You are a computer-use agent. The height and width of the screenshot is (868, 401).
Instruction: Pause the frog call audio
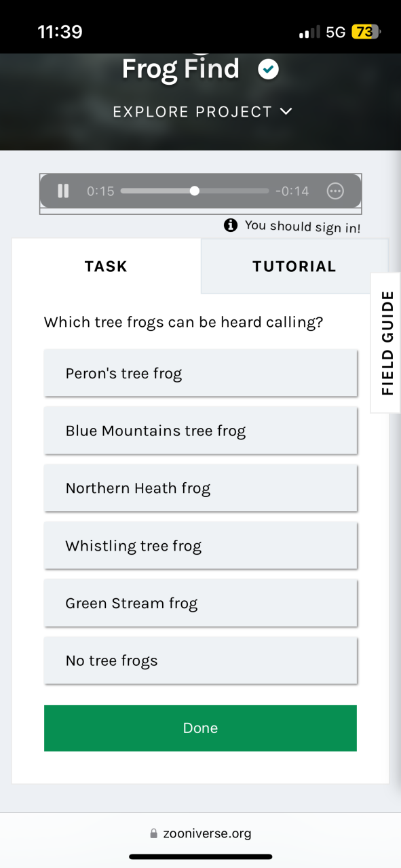(63, 191)
